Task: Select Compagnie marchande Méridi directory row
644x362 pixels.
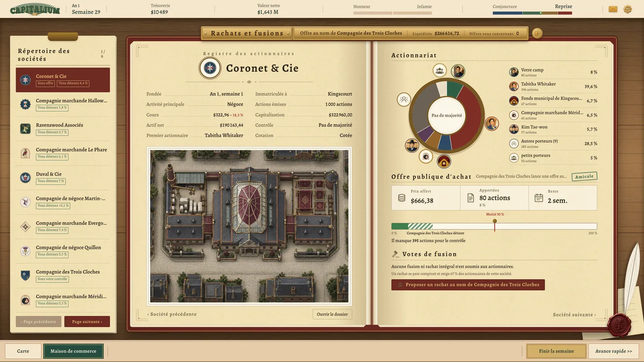Action: tap(63, 300)
